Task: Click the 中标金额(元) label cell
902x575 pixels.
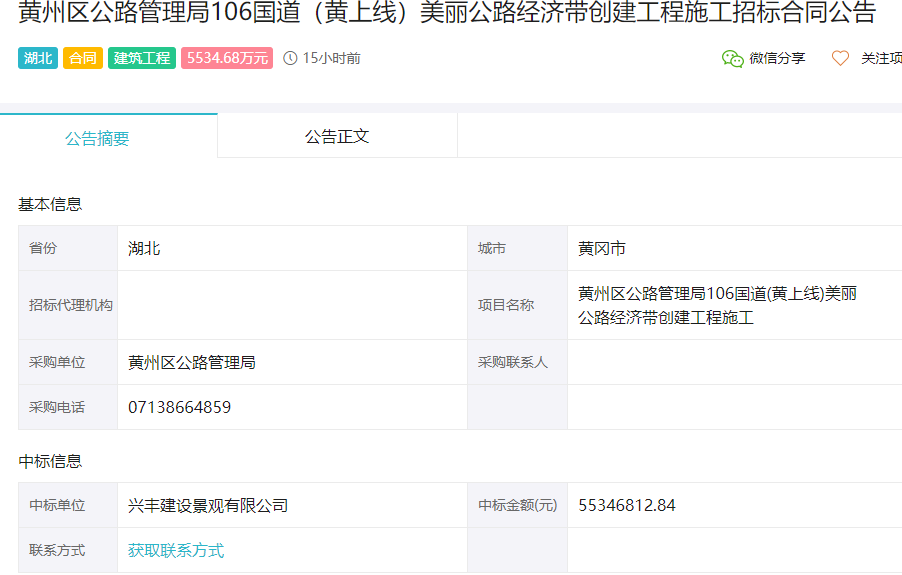Action: (x=517, y=505)
